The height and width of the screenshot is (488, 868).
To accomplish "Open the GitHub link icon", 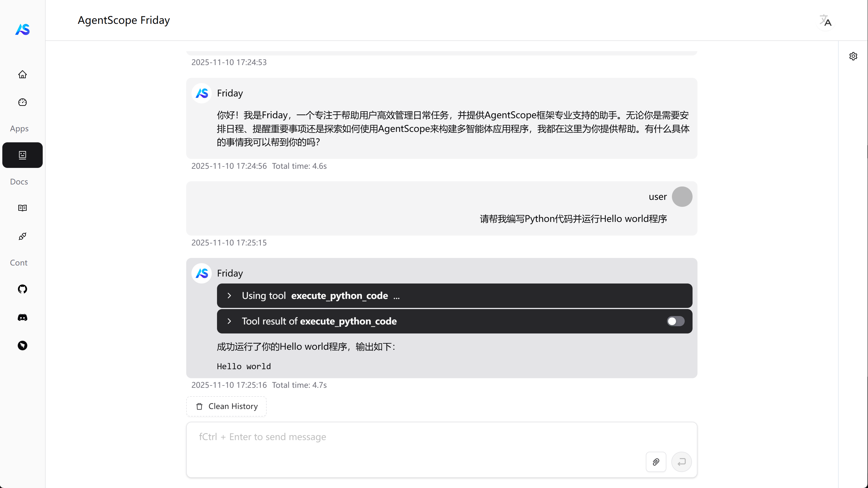I will (x=23, y=289).
